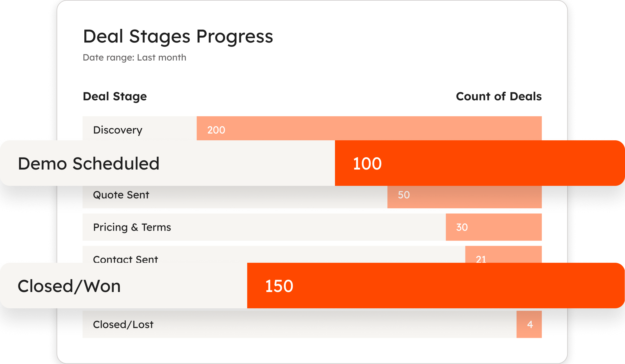
Task: Click the Contact Sent bar showing 21
Action: tap(503, 254)
